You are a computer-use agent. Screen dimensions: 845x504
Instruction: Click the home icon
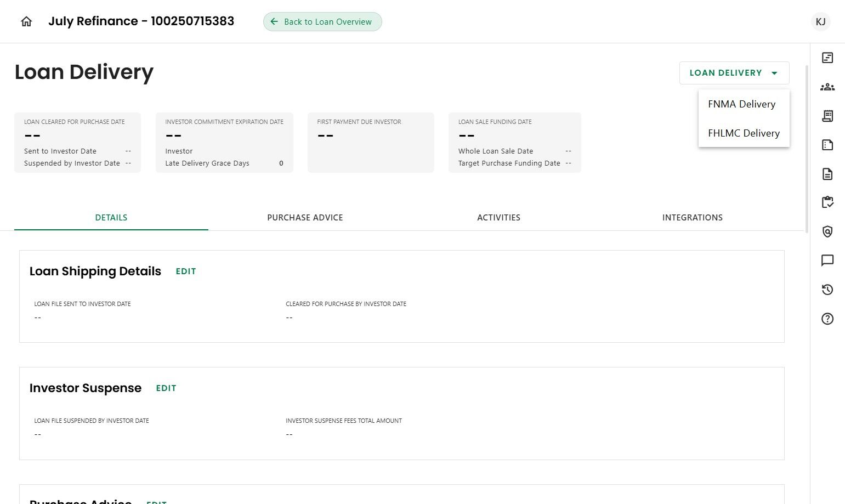[26, 21]
